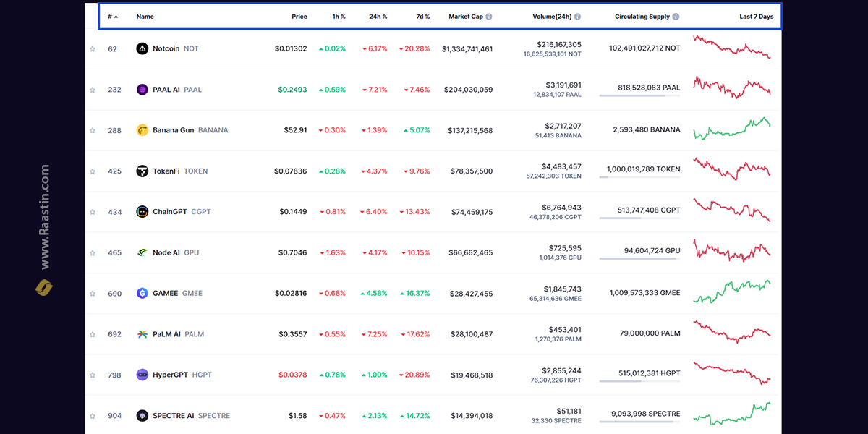Open the HyperGPT HGPT name link
Screen dimensions: 868x434
[x=182, y=375]
